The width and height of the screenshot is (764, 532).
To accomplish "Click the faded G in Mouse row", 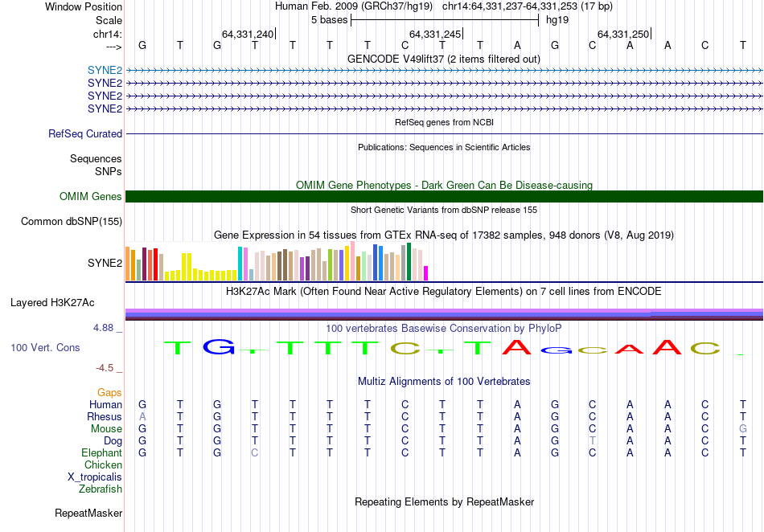I will click(742, 429).
